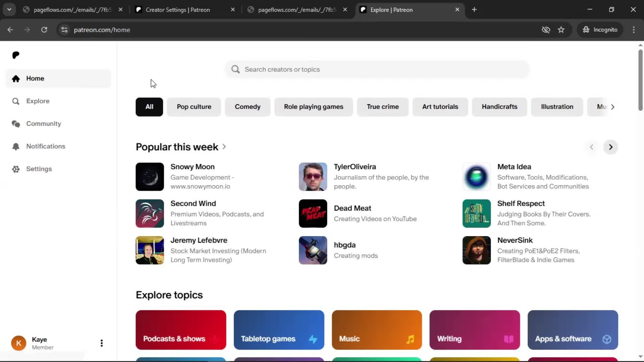
Task: Open the three-dot menu next to Kaye
Action: pyautogui.click(x=102, y=343)
